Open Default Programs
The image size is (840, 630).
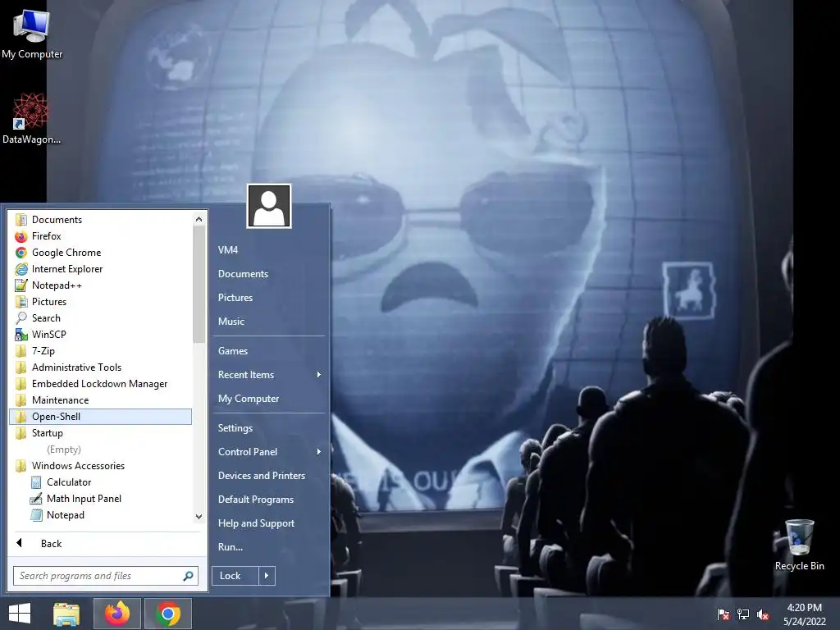(269, 500)
